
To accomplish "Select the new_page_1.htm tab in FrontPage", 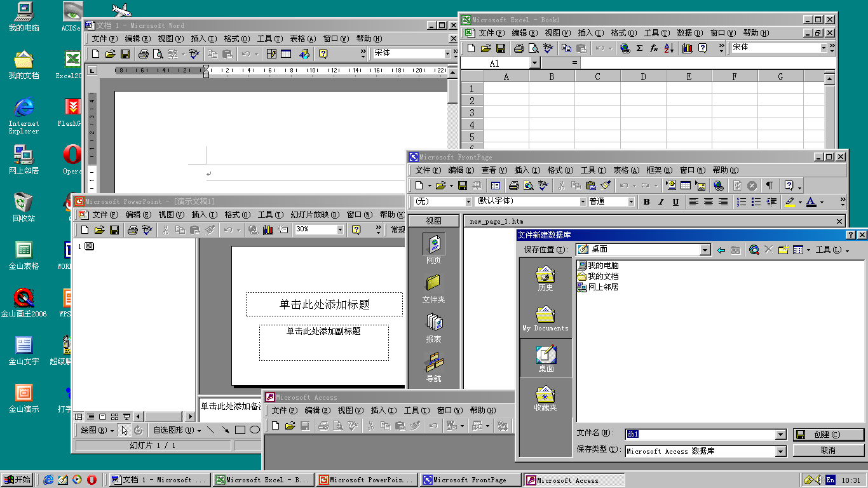I will 497,222.
